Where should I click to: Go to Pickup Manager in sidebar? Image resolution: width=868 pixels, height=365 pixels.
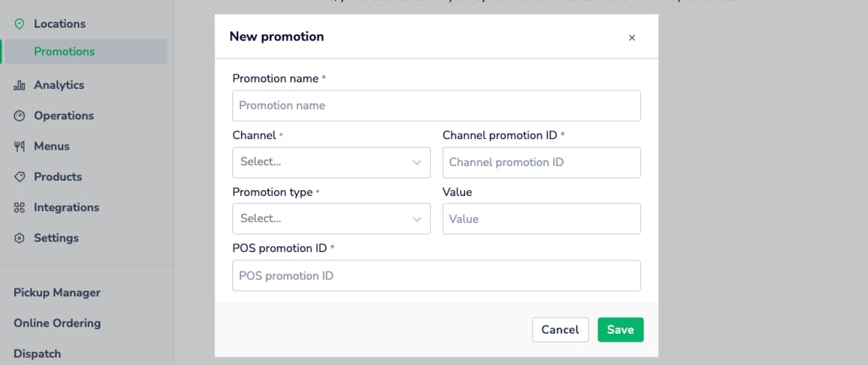(57, 292)
